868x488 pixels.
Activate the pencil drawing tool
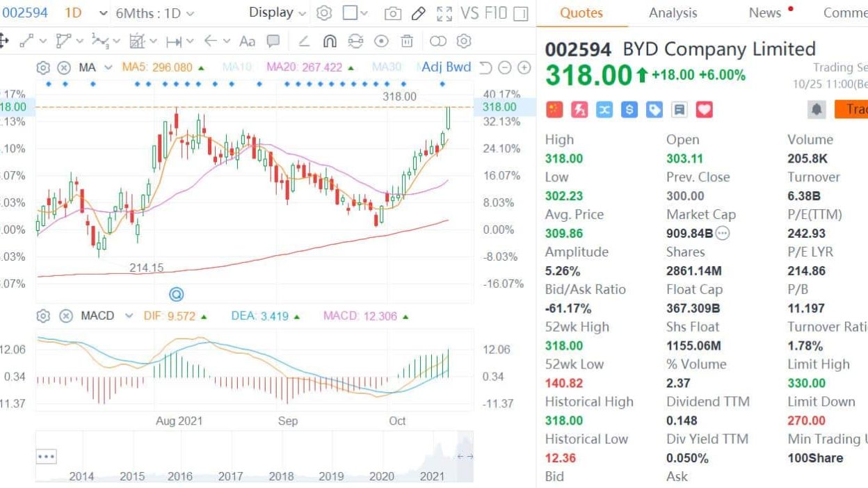[419, 13]
